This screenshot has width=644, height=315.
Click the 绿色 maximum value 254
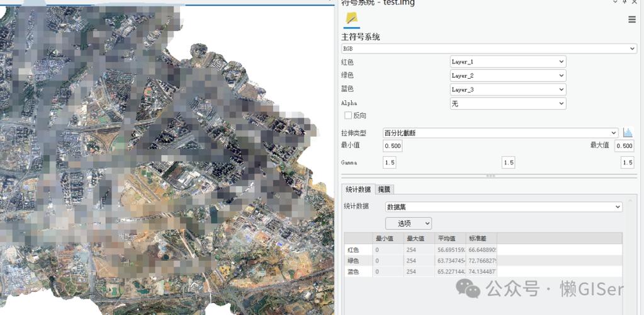(419, 261)
